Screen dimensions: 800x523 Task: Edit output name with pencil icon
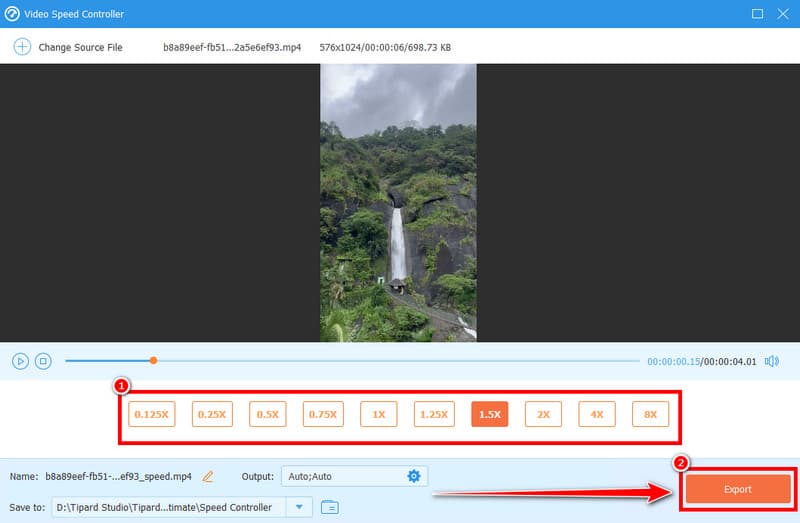(x=208, y=477)
